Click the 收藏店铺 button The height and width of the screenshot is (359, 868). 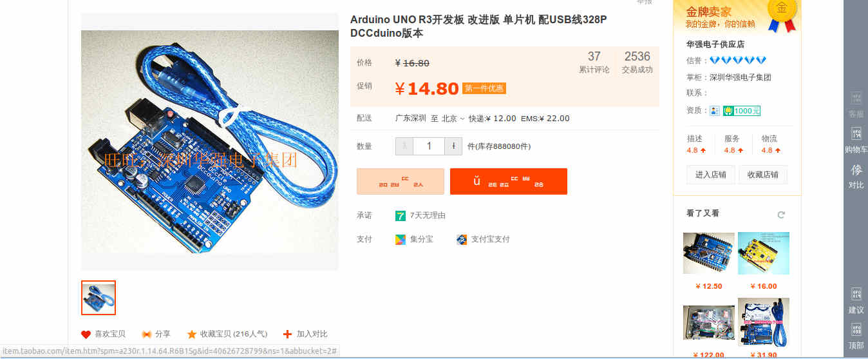(x=763, y=175)
